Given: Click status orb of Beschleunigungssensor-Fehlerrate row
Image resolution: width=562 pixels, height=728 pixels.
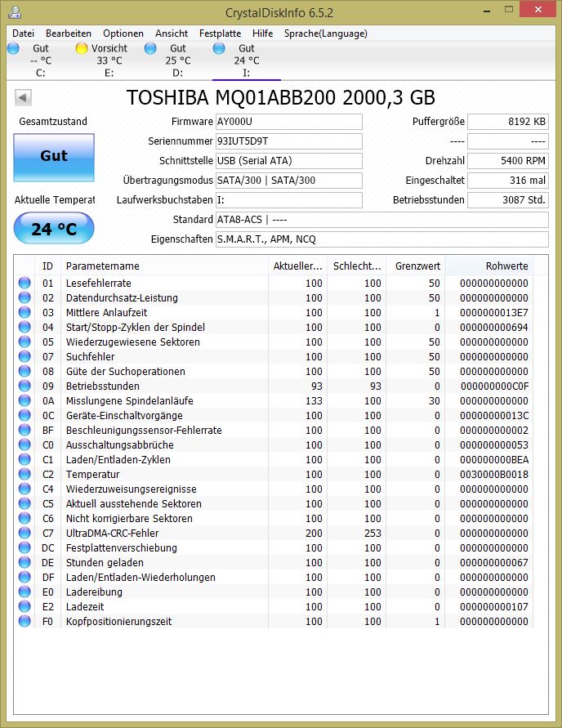Looking at the screenshot, I should point(25,430).
